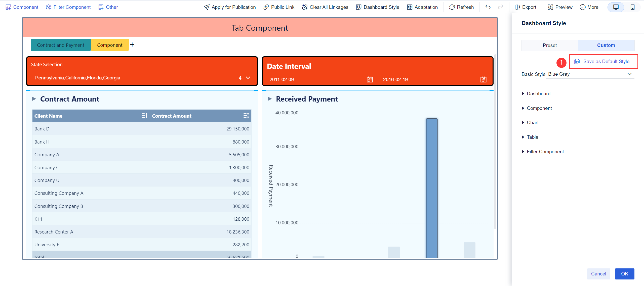Screen dimensions: 644x286
Task: Switch to the Component tab
Action: coord(110,45)
